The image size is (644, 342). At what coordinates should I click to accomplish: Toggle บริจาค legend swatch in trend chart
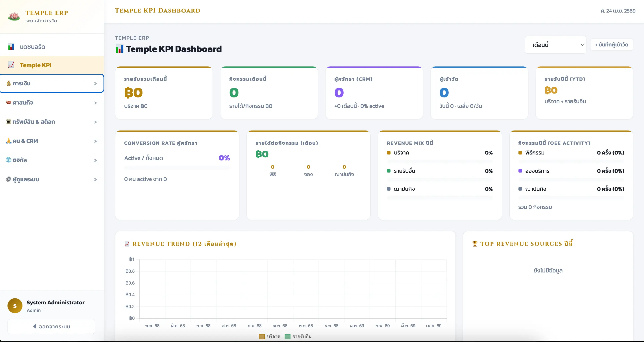point(262,336)
